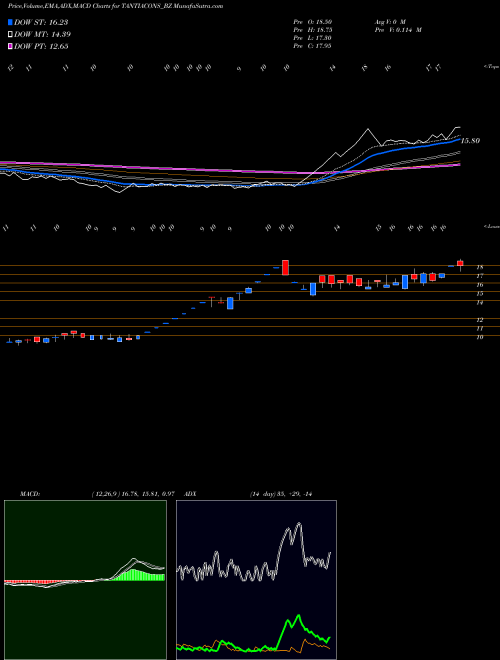This screenshot has height=660, width=500.
Task: Click the 17 price axis label
Action: point(479,276)
